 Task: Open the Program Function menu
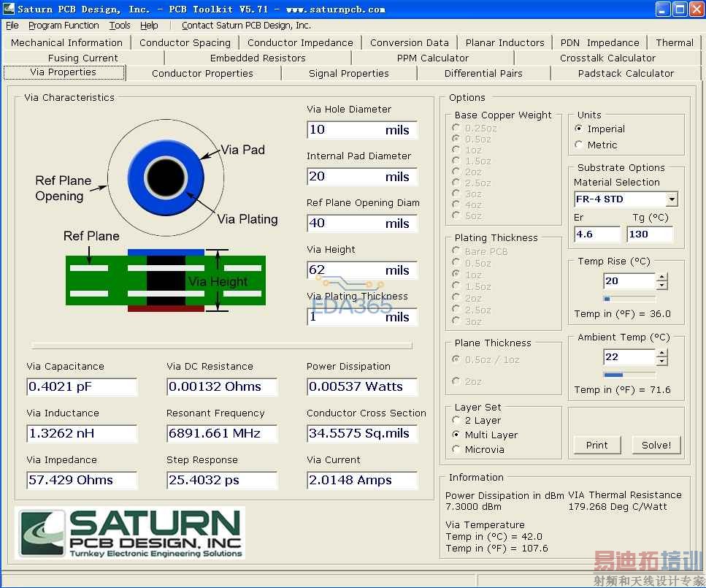[x=64, y=26]
